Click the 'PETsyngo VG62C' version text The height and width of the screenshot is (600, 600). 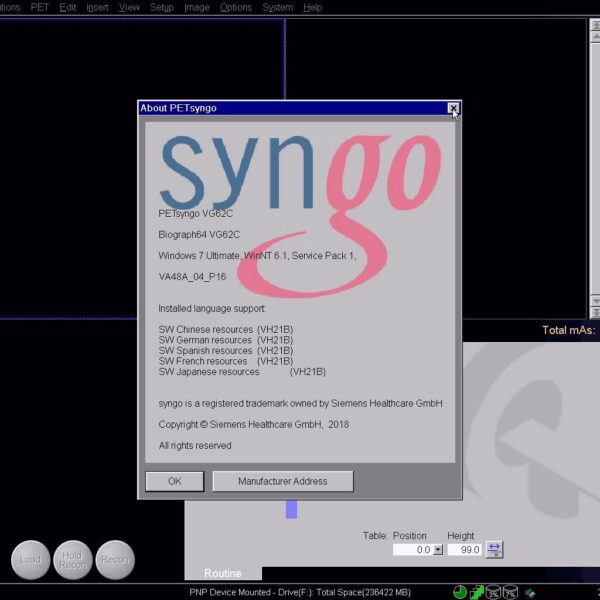(196, 214)
